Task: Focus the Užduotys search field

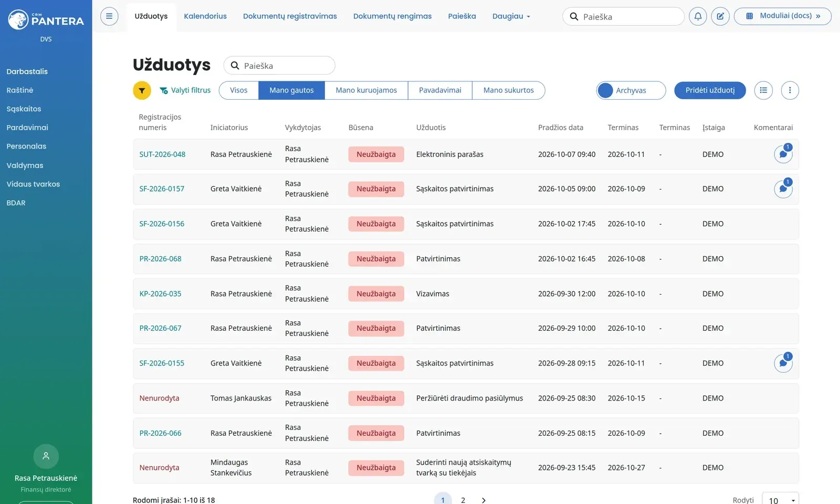Action: pos(279,66)
